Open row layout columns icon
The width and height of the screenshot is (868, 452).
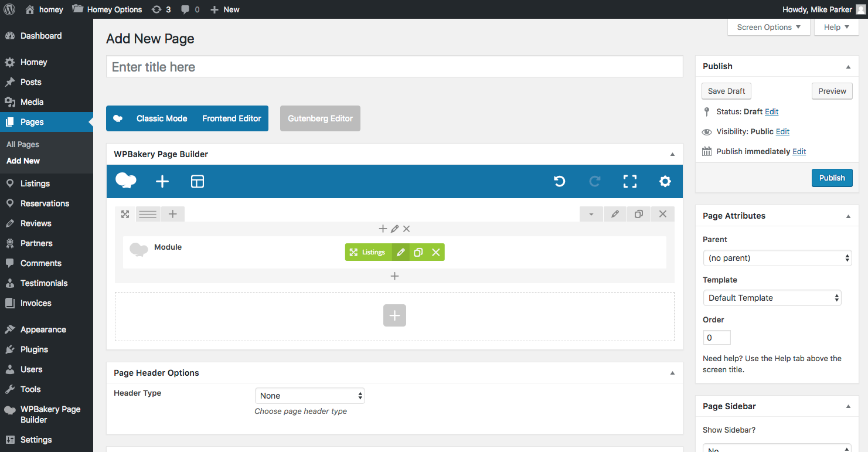coord(148,214)
